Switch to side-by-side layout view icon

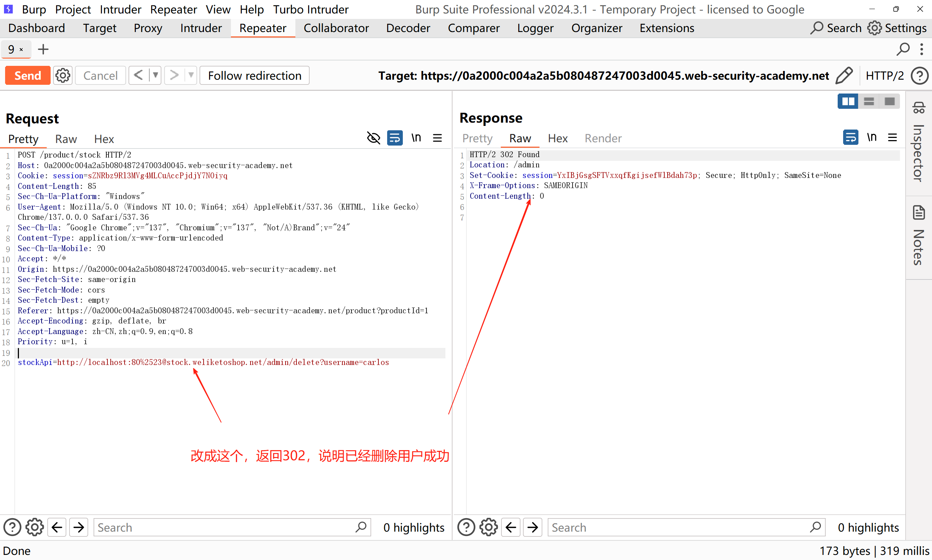(x=848, y=102)
